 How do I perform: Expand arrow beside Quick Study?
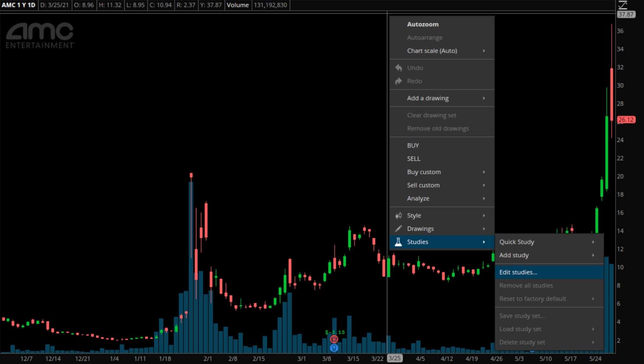pyautogui.click(x=593, y=242)
